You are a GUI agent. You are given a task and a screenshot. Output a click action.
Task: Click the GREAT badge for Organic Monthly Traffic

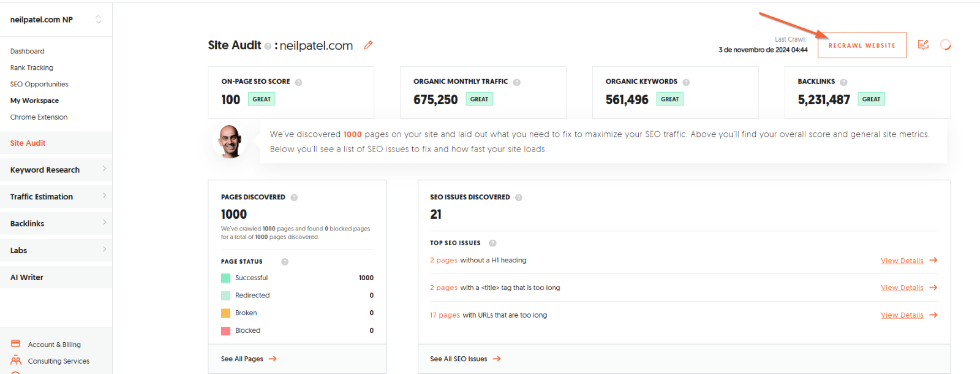479,99
